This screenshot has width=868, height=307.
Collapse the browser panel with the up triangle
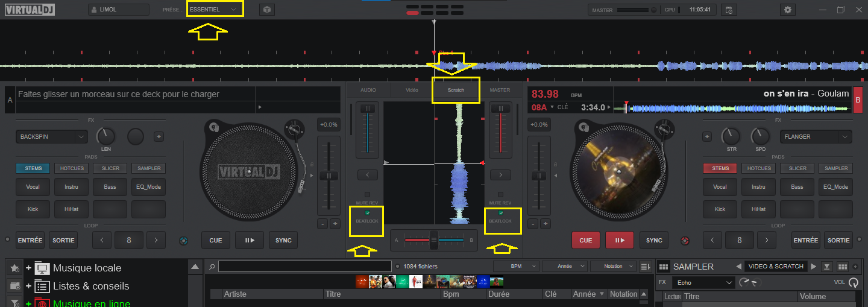pos(195,267)
